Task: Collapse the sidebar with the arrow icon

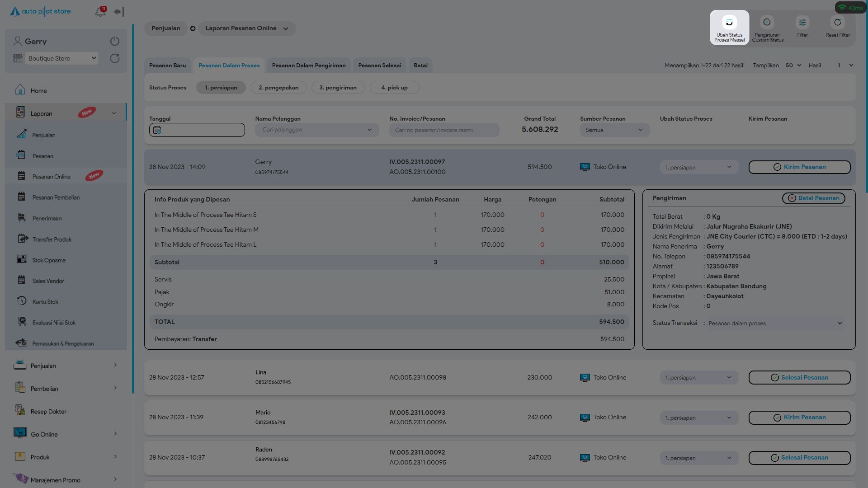Action: pyautogui.click(x=118, y=12)
